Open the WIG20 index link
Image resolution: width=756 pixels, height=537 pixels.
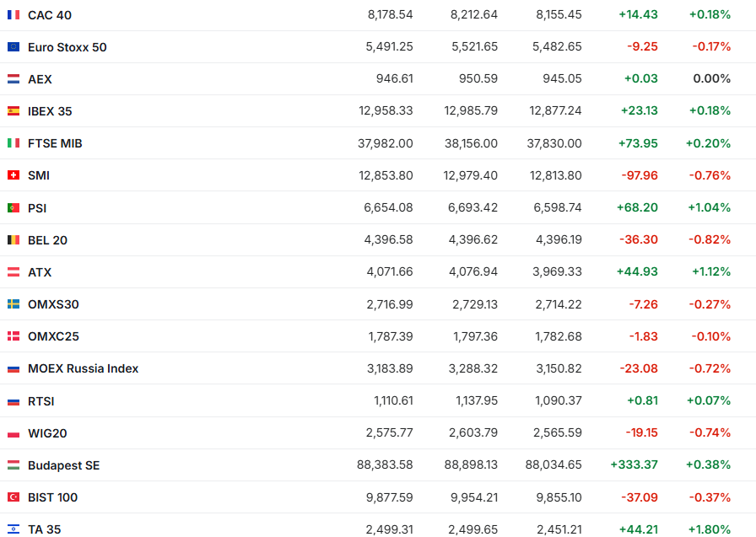click(x=47, y=433)
